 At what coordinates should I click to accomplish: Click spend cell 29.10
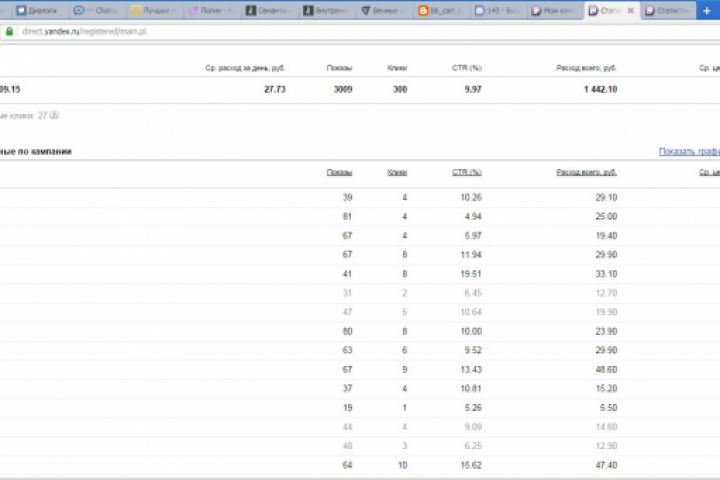pos(606,198)
